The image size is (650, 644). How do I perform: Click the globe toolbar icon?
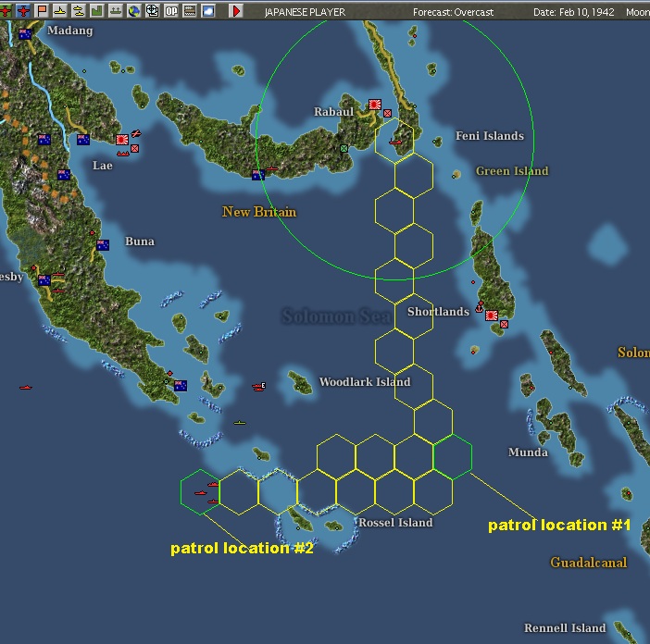coord(133,11)
